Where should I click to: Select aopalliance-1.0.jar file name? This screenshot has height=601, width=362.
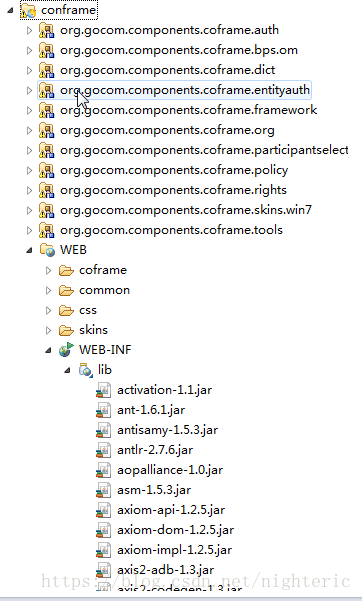pos(170,470)
